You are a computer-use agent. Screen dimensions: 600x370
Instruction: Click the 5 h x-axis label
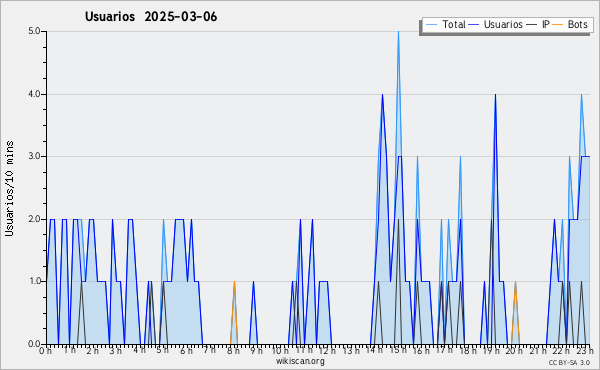pyautogui.click(x=163, y=351)
